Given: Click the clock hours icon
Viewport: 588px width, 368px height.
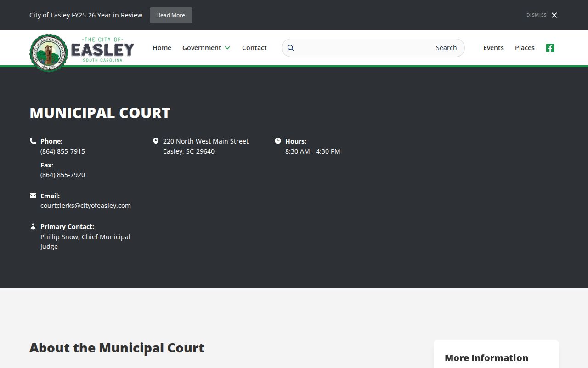Looking at the screenshot, I should 278,141.
